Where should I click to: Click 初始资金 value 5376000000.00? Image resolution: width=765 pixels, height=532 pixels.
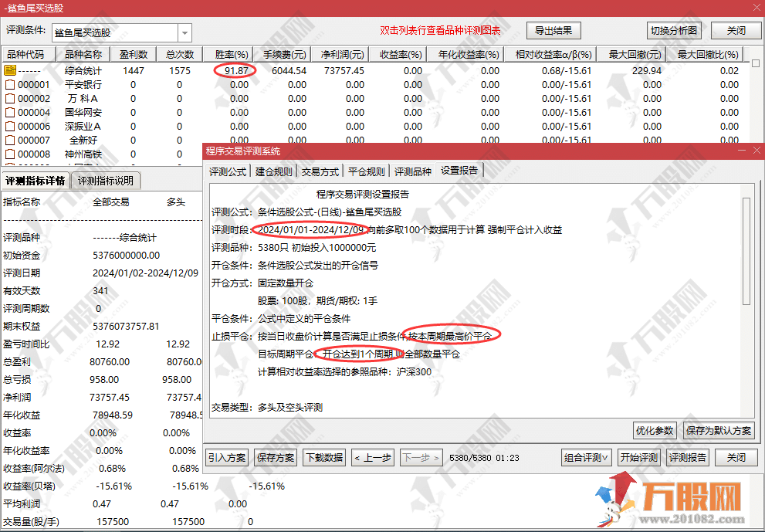pyautogui.click(x=127, y=256)
